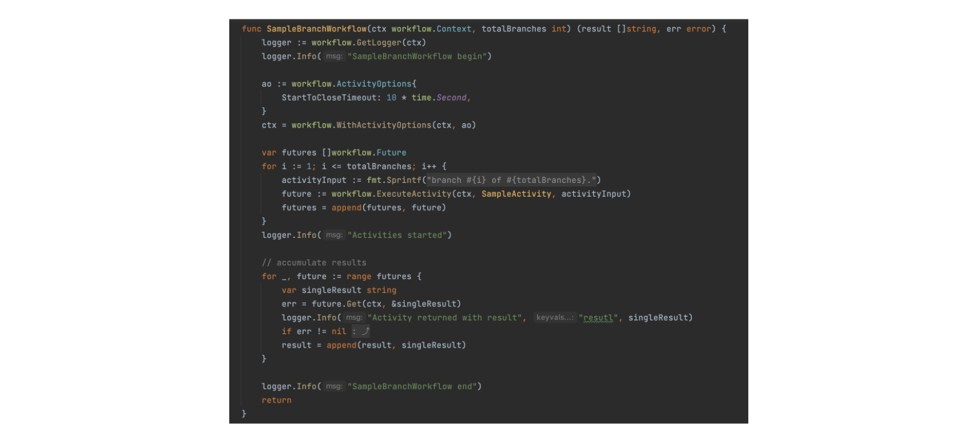Screen dimensions: 980x442
Task: Click workflow.ActivityOptions type
Action: point(351,84)
